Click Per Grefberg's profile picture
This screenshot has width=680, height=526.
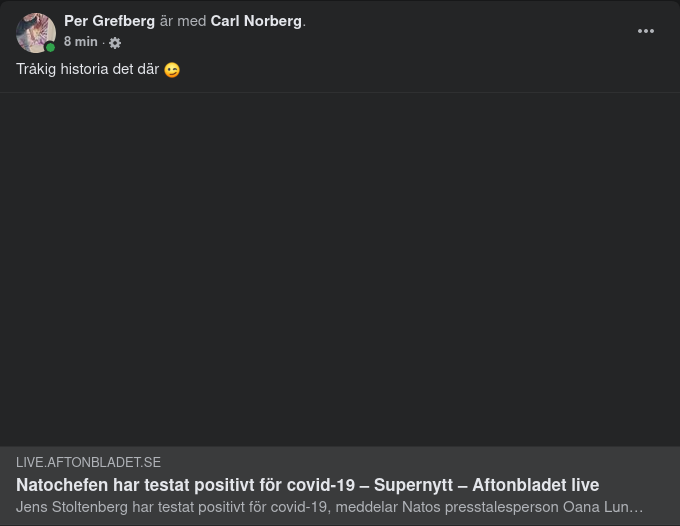(35, 32)
